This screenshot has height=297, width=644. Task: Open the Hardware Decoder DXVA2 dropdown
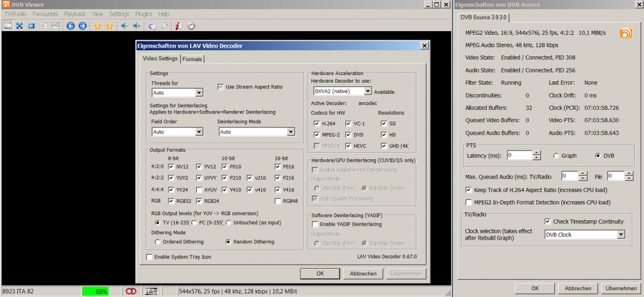tap(368, 92)
